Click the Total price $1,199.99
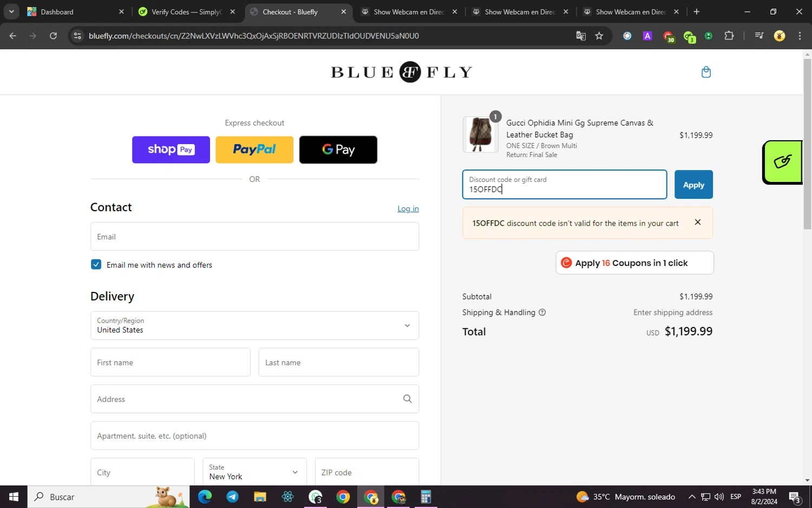This screenshot has height=508, width=812. pyautogui.click(x=689, y=331)
